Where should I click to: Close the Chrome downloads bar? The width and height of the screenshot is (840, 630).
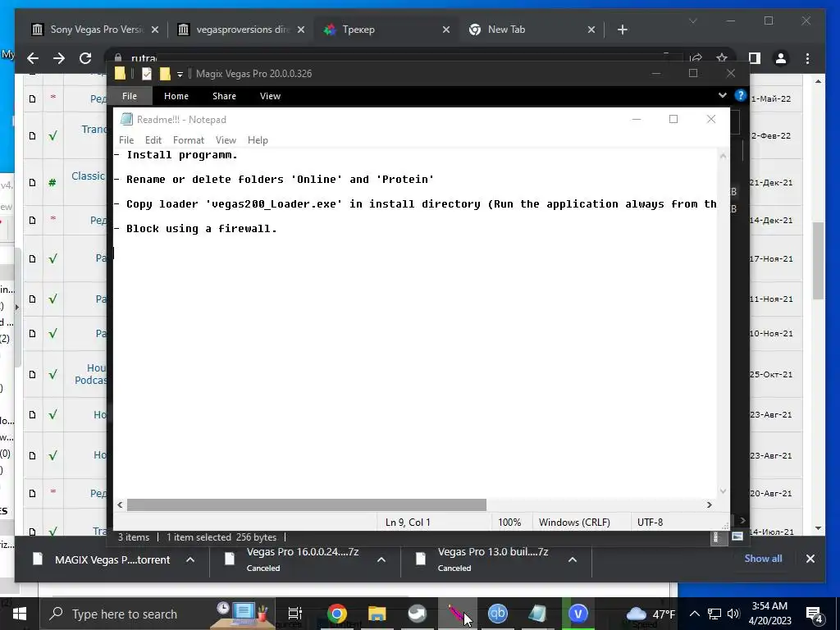tap(810, 558)
